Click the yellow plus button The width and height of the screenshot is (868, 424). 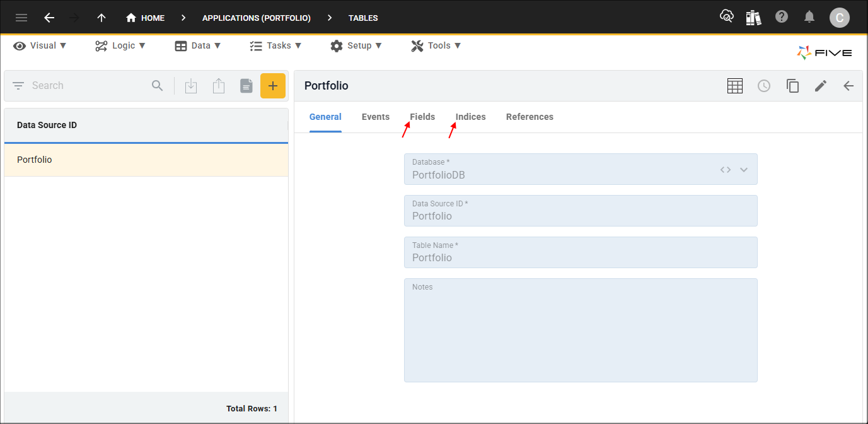[273, 85]
